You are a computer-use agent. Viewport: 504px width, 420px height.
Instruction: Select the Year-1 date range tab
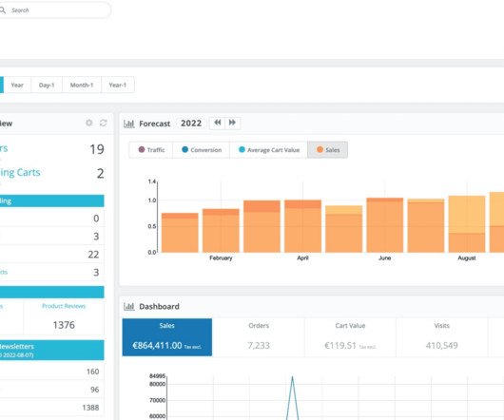click(x=118, y=86)
